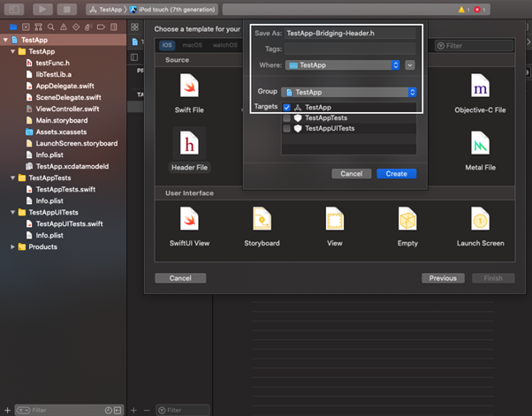Image resolution: width=532 pixels, height=416 pixels.
Task: Choose the View template
Action: click(335, 226)
